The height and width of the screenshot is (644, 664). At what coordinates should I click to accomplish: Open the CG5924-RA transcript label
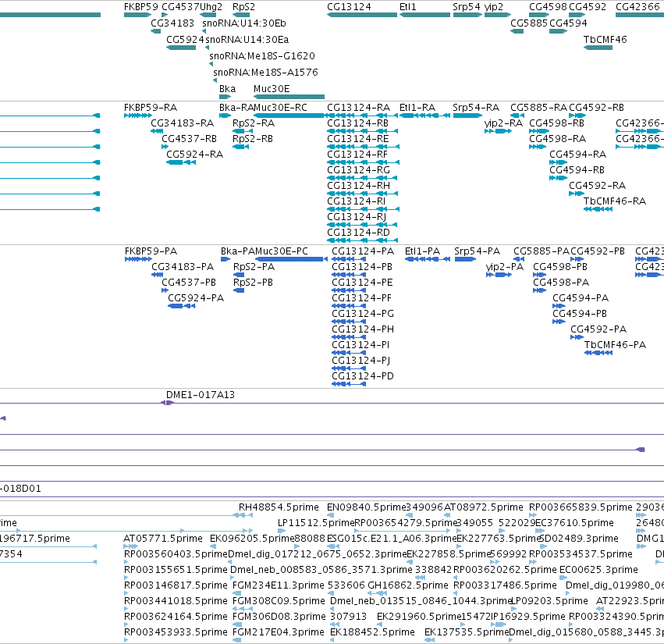[x=194, y=155]
